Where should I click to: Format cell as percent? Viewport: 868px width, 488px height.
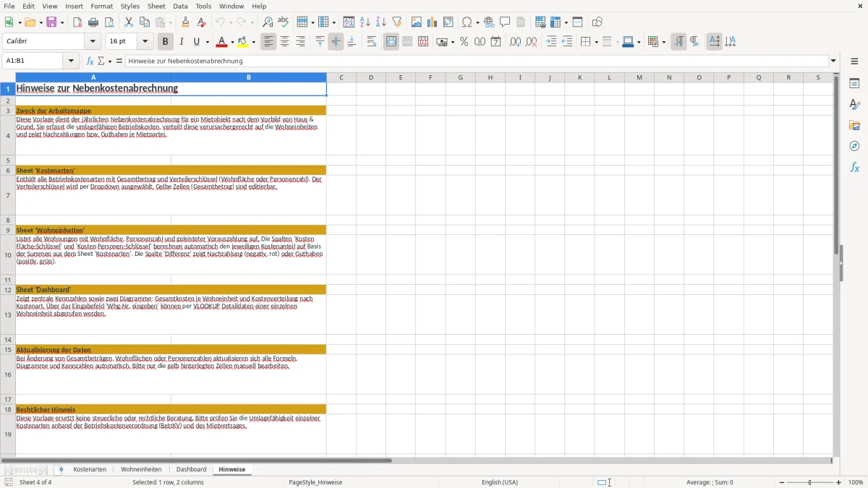464,42
